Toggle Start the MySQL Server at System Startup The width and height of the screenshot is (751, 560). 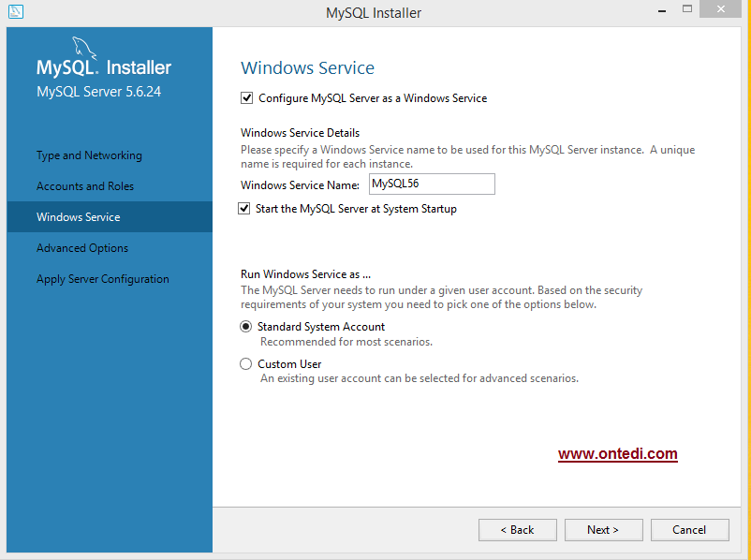click(x=244, y=209)
